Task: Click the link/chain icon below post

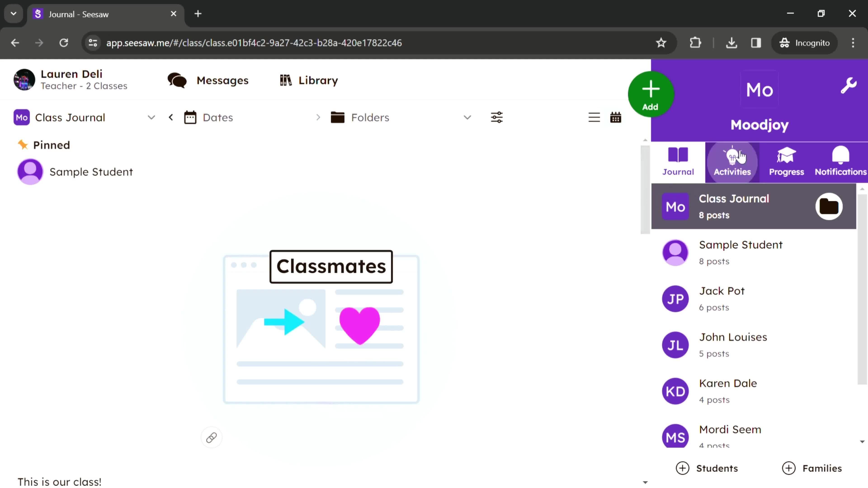Action: 211,438
